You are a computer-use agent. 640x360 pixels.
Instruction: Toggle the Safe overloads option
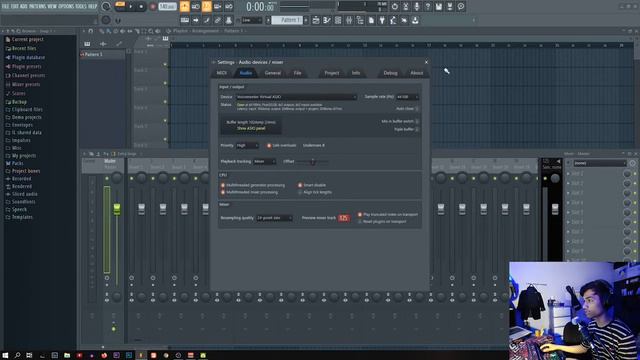[x=269, y=145]
